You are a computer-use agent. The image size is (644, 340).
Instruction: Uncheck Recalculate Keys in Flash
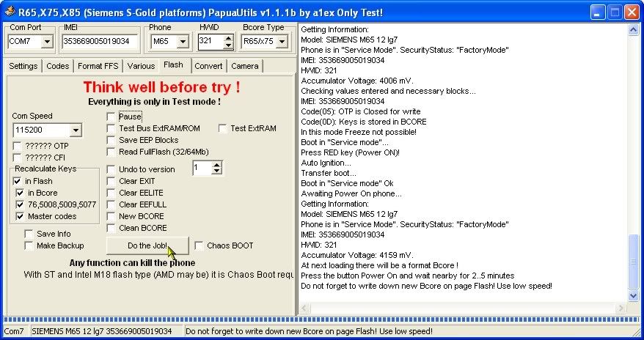pyautogui.click(x=17, y=181)
